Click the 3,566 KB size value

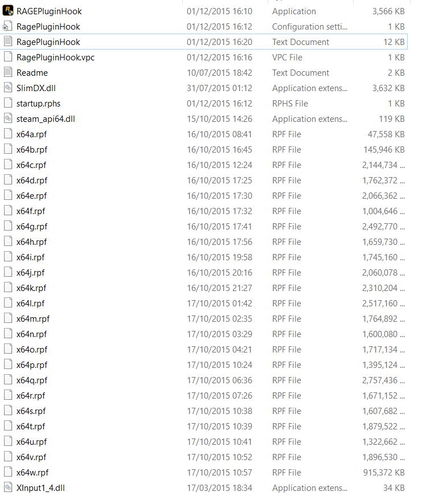388,11
